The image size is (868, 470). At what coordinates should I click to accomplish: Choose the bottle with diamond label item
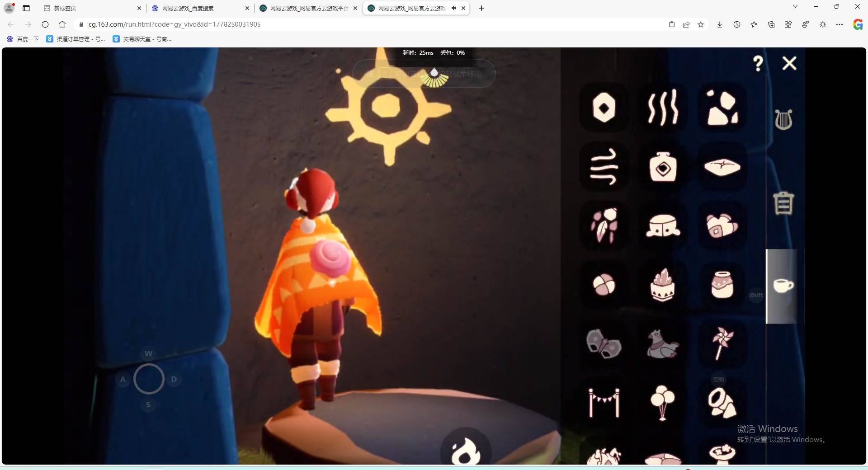(x=663, y=167)
